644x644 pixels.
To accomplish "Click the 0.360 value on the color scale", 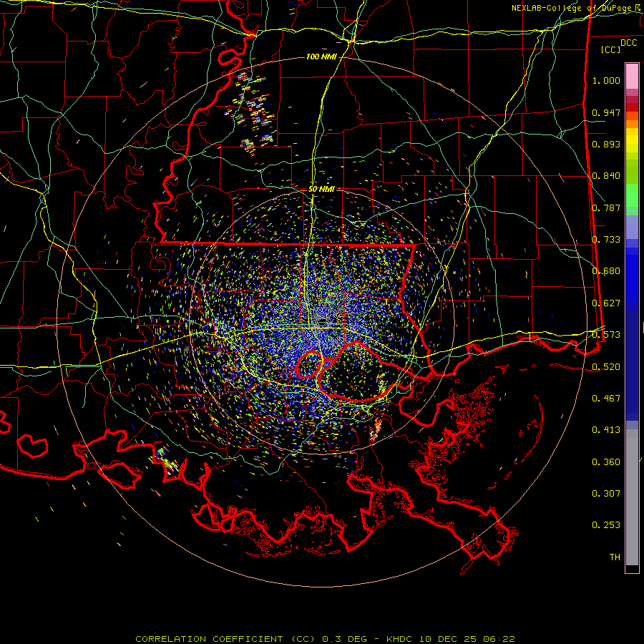I will [x=606, y=462].
